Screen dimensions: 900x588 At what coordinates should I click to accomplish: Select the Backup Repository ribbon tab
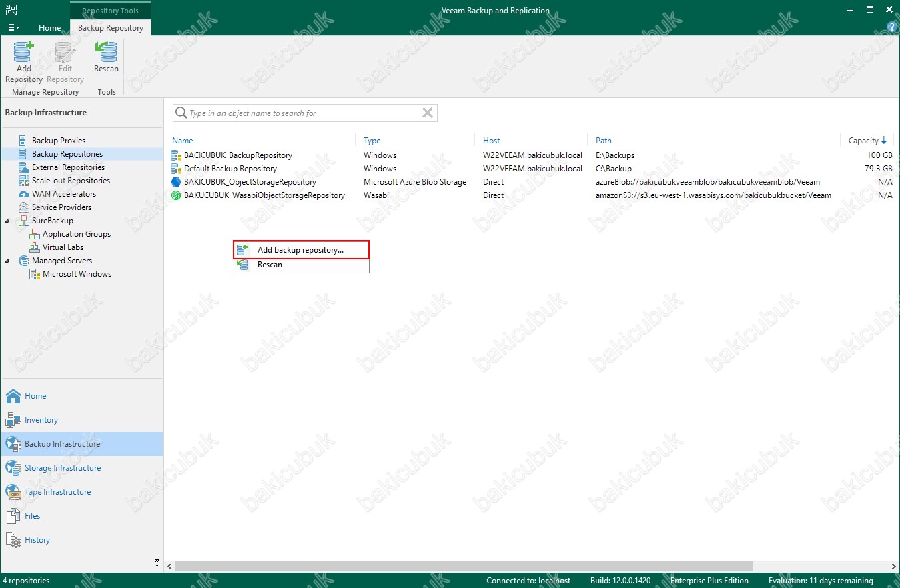[111, 28]
